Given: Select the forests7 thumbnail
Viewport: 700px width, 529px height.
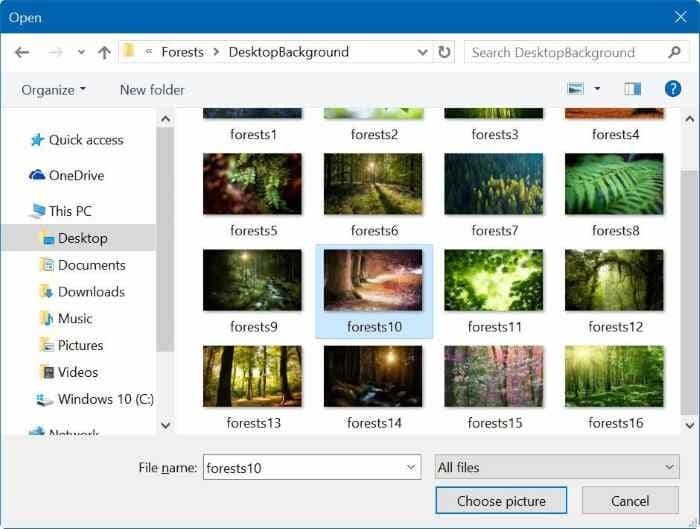Looking at the screenshot, I should tap(494, 184).
